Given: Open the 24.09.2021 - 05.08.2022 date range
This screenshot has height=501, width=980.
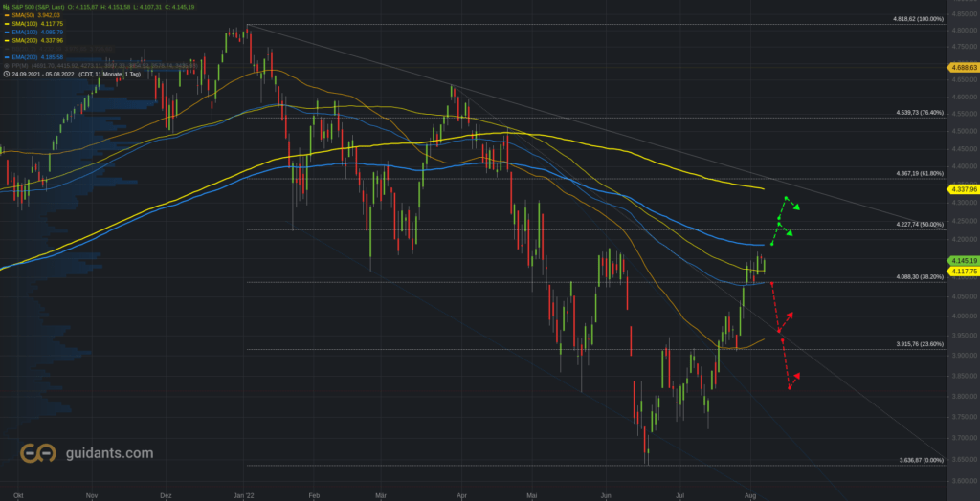Looking at the screenshot, I should 43,73.
